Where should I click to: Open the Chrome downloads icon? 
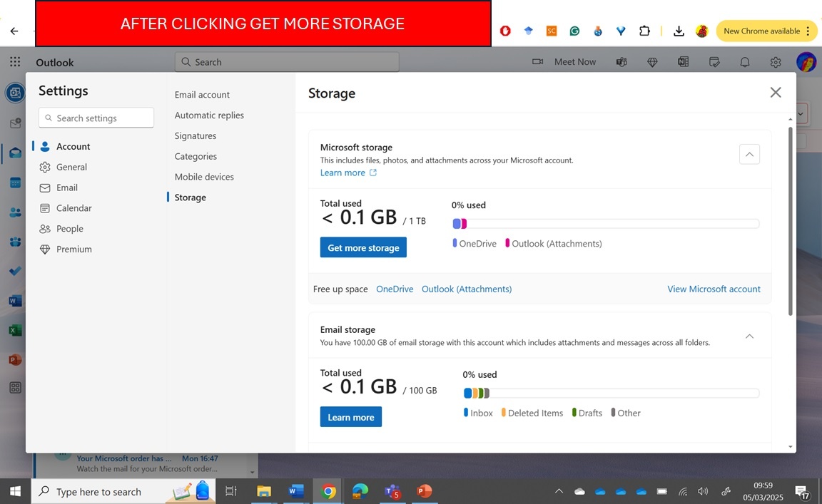679,31
